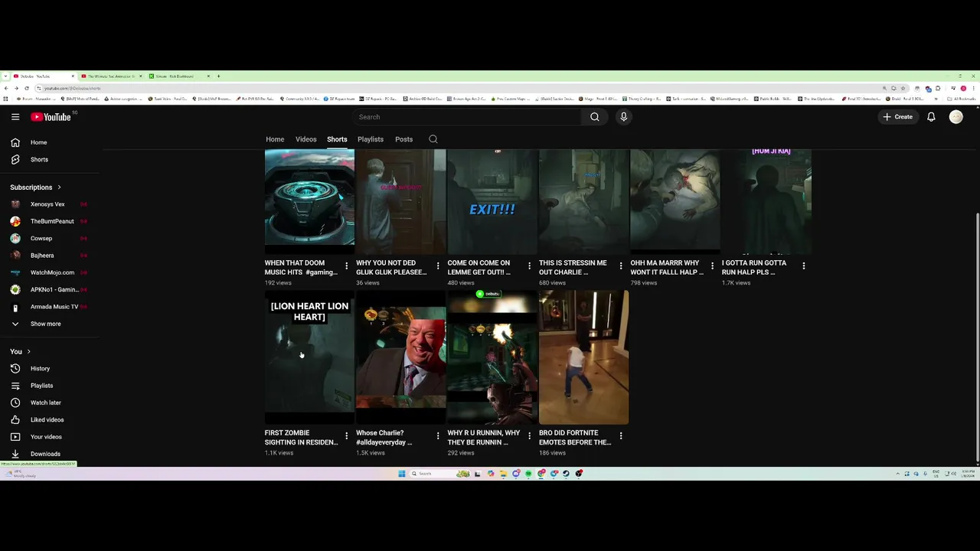Open options for I GOTTA RUN short
Viewport: 980px width, 551px height.
click(x=803, y=266)
